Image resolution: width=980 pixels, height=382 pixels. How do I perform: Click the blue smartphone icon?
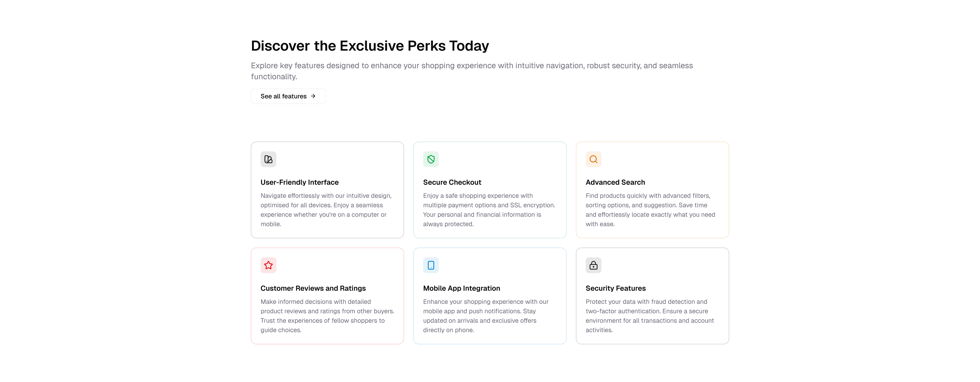point(431,265)
